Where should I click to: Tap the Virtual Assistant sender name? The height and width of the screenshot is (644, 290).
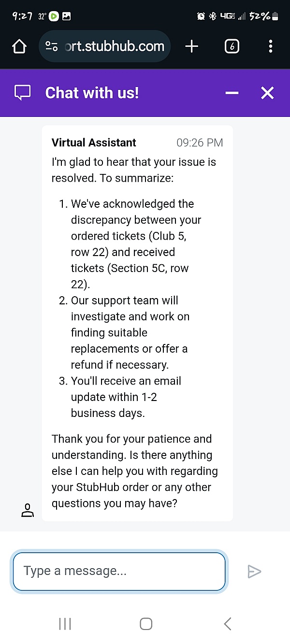click(94, 143)
